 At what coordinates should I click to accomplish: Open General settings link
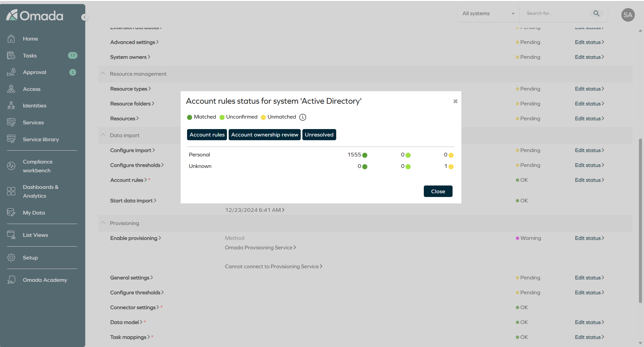(132, 278)
